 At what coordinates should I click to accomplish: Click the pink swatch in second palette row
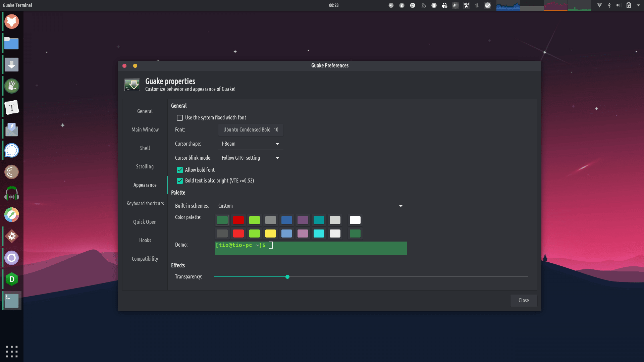coord(303,234)
